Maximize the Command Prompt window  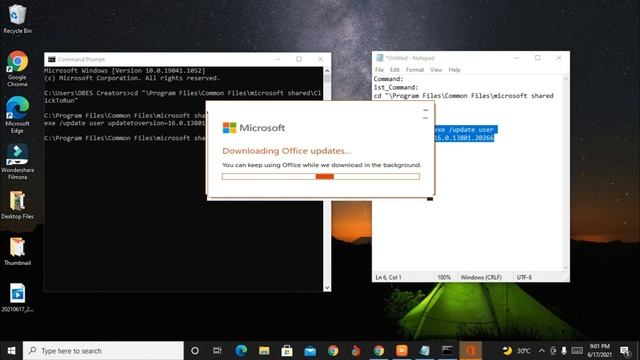pos(299,59)
